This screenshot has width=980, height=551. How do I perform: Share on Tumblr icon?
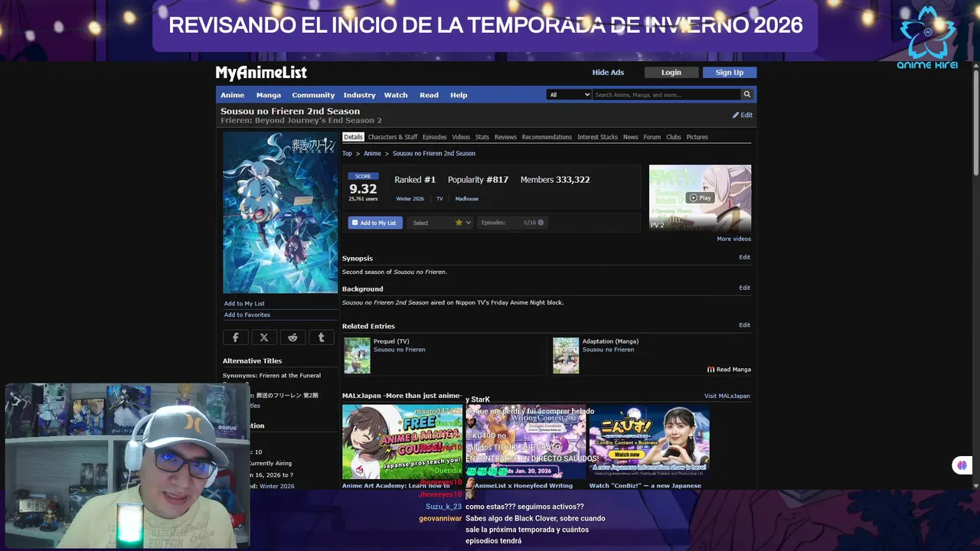pyautogui.click(x=321, y=337)
